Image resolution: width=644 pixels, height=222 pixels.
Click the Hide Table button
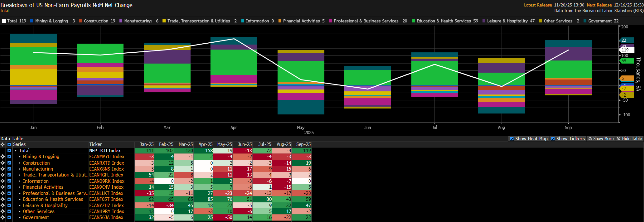[x=629, y=139]
